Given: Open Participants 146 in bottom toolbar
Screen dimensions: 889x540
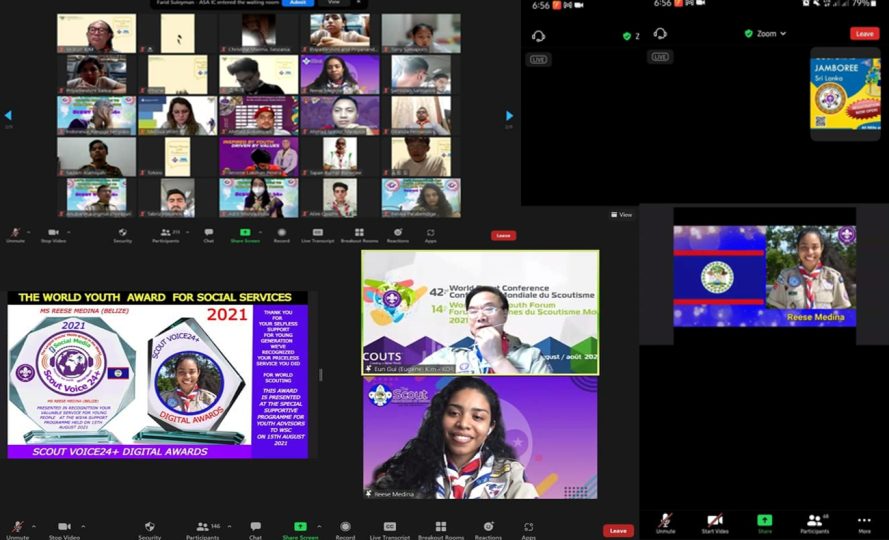Looking at the screenshot, I should [202, 530].
